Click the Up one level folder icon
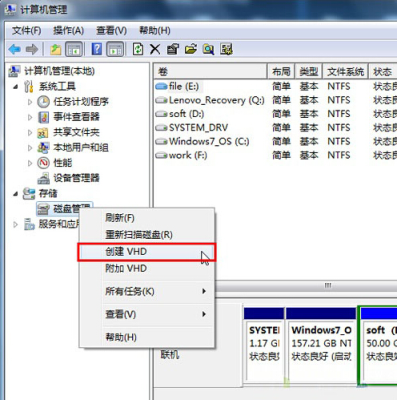 coord(56,50)
